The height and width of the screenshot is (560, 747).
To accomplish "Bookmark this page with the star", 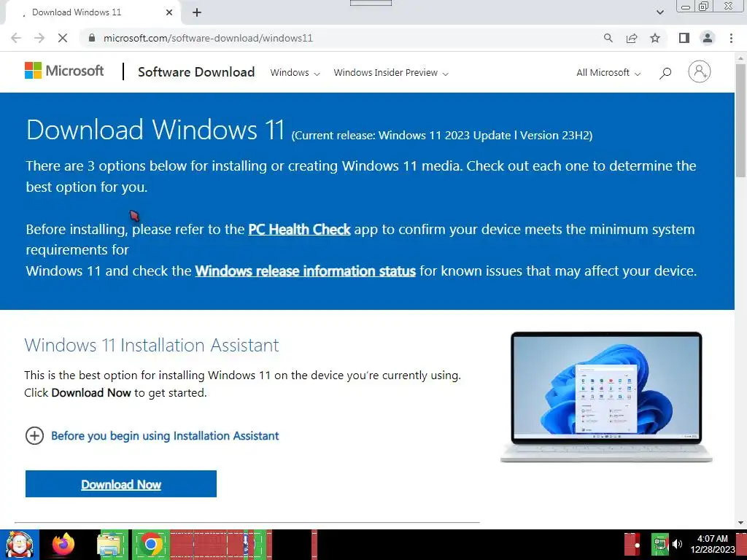I will (x=655, y=38).
